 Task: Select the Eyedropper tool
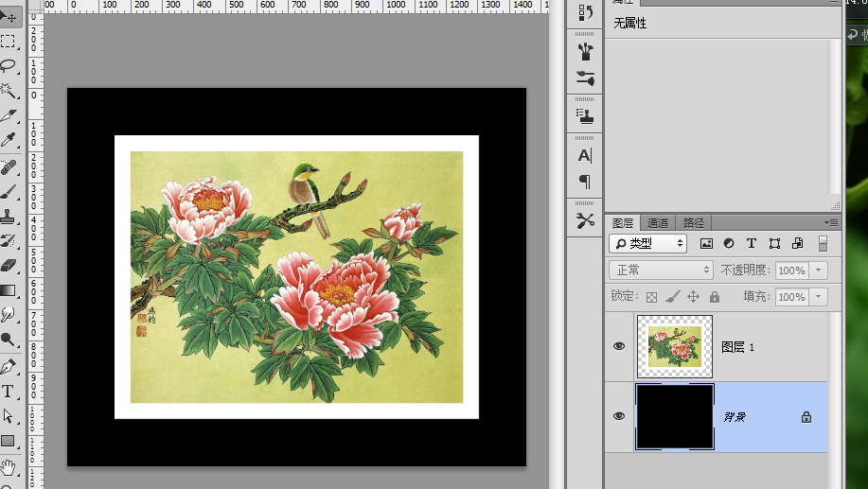tap(9, 140)
